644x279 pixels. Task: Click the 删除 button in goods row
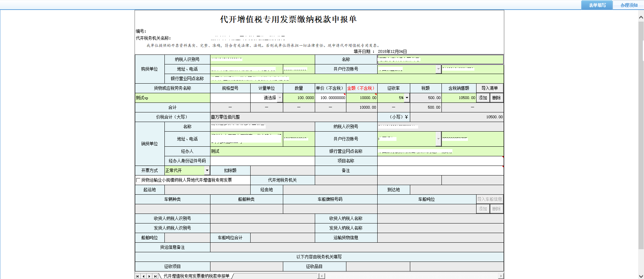[496, 98]
